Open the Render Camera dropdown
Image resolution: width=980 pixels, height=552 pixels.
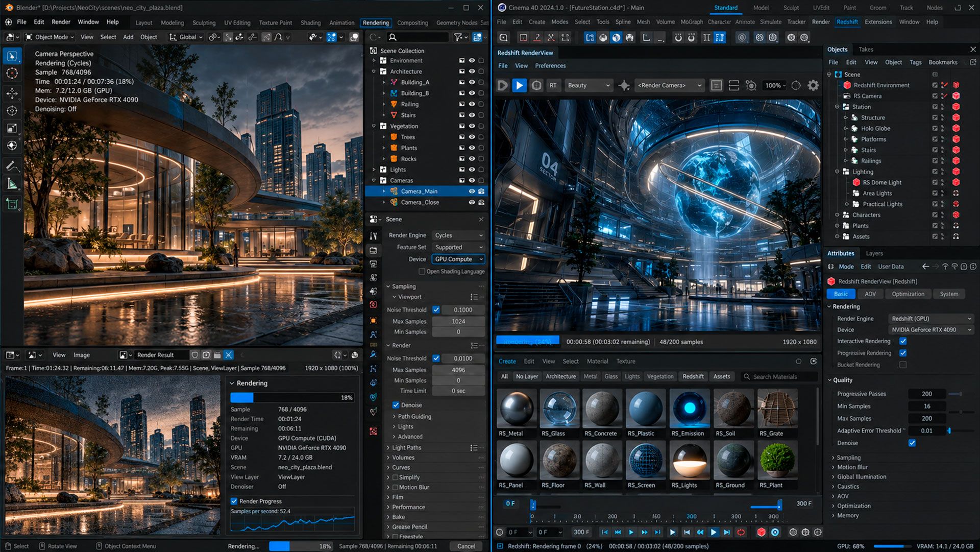pos(669,85)
